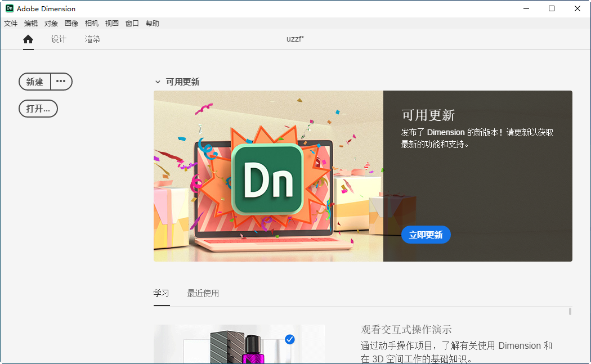
Task: Open the 视图 menu
Action: click(x=111, y=23)
